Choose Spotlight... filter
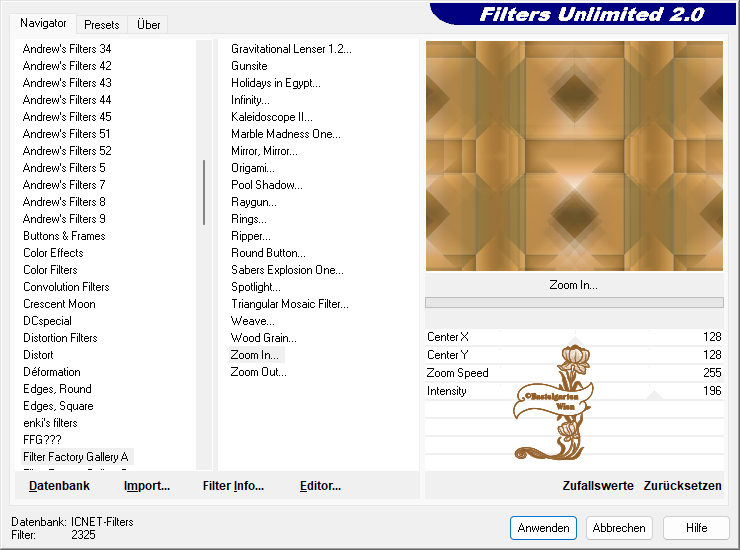This screenshot has width=740, height=550. [x=256, y=287]
